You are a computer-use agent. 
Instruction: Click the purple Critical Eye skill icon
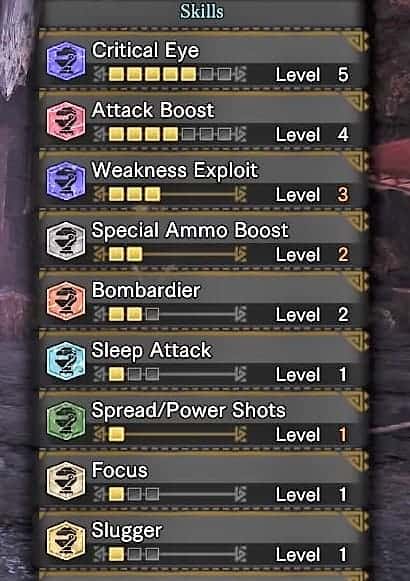coord(66,61)
